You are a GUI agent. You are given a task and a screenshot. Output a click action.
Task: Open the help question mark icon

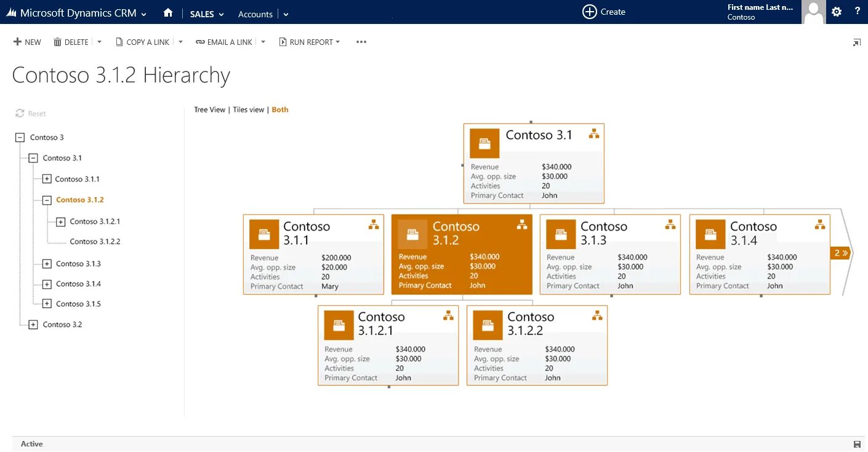tap(858, 11)
